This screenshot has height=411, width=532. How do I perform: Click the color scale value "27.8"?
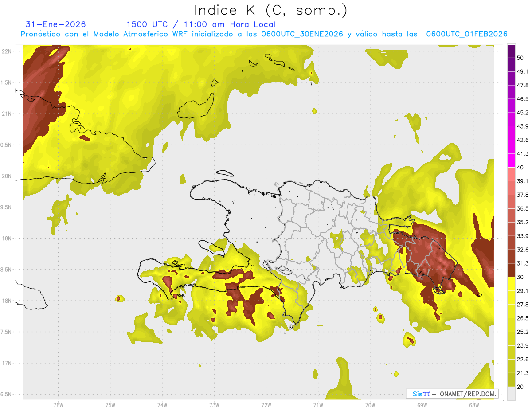(523, 305)
